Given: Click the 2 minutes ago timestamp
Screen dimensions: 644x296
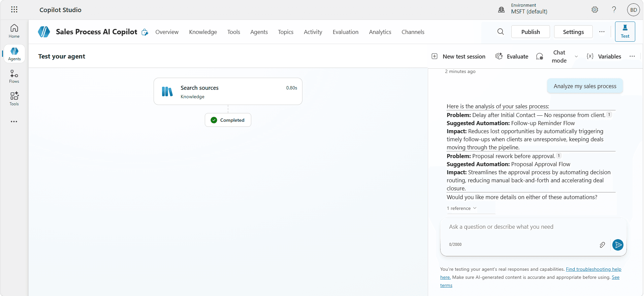Looking at the screenshot, I should (460, 71).
